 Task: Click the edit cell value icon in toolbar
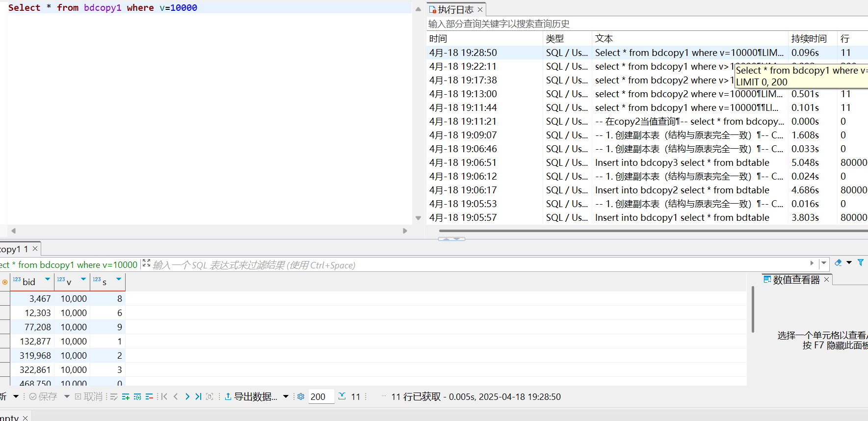pyautogui.click(x=114, y=396)
